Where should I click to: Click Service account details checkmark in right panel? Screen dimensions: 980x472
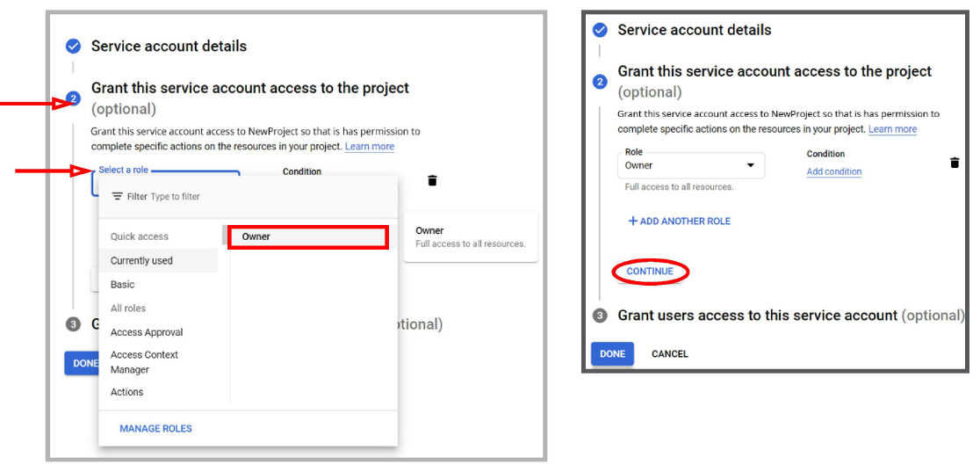tap(600, 30)
